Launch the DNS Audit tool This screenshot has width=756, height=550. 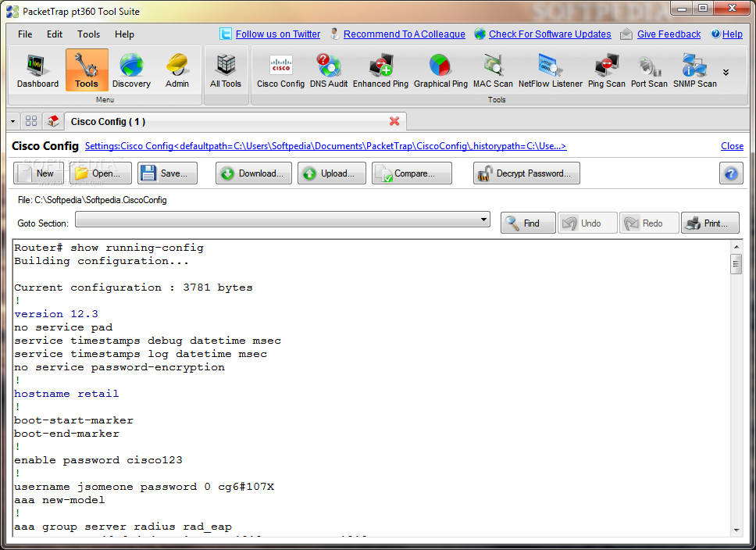click(x=328, y=70)
